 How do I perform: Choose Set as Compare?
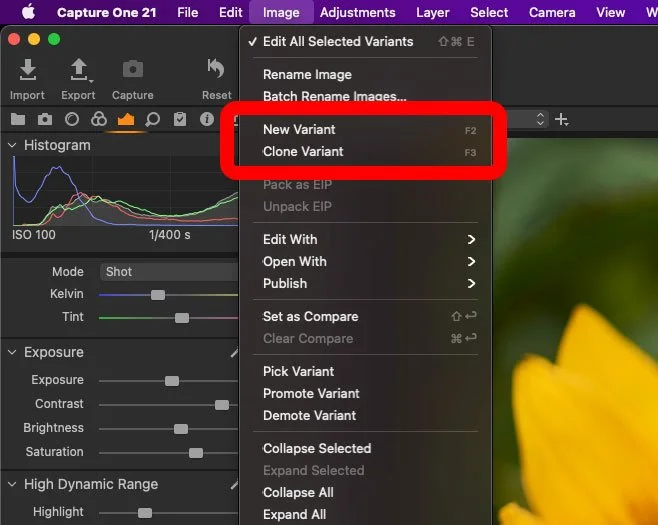coord(365,316)
